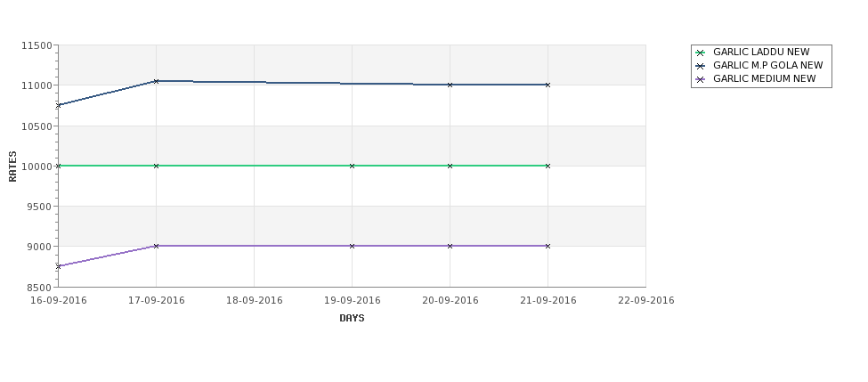
Task: Click the GARLIC M.P GOLA NEW legend marker
Action: [701, 66]
